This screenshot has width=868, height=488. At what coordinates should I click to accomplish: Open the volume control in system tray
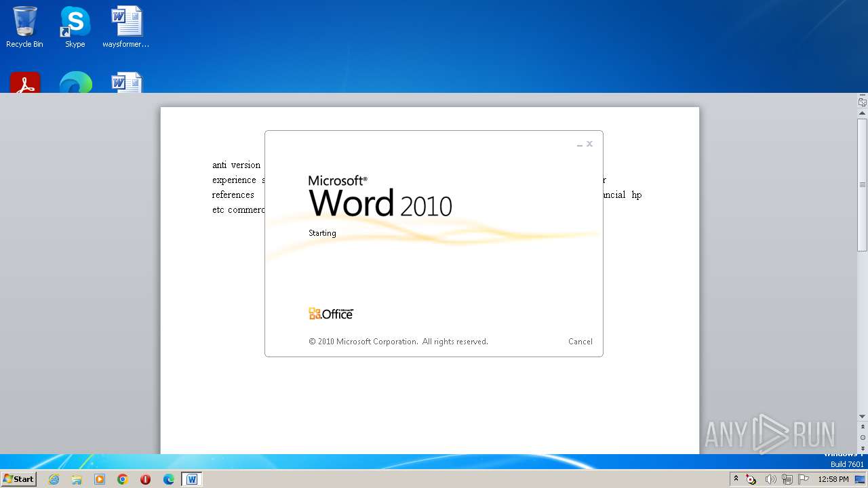click(770, 479)
